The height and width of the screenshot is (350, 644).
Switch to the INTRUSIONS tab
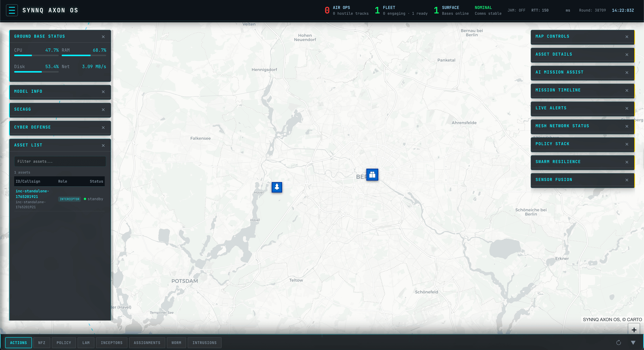pos(204,343)
